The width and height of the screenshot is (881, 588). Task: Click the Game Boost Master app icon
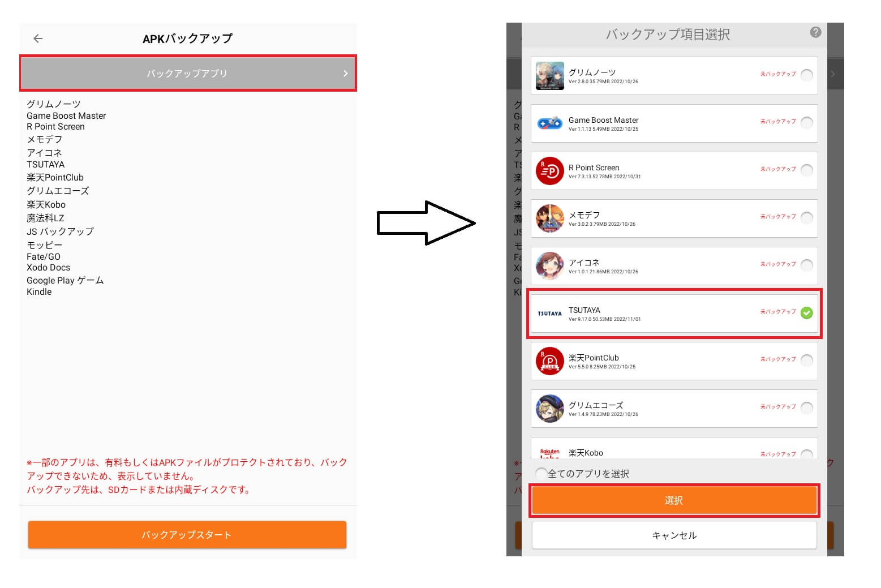point(549,123)
